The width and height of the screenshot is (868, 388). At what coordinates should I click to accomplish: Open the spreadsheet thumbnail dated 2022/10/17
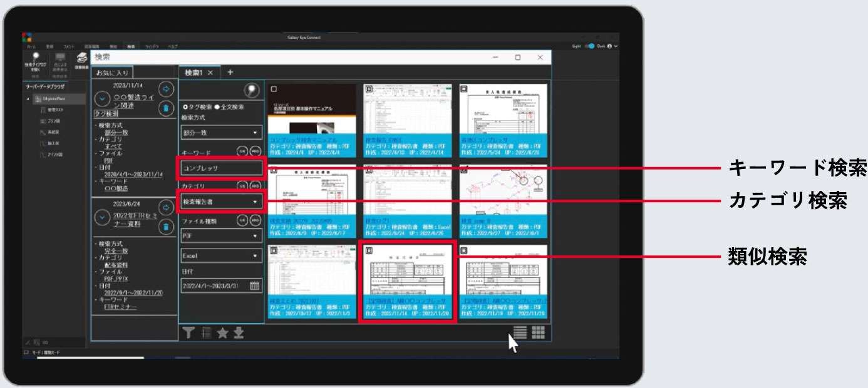tap(312, 281)
